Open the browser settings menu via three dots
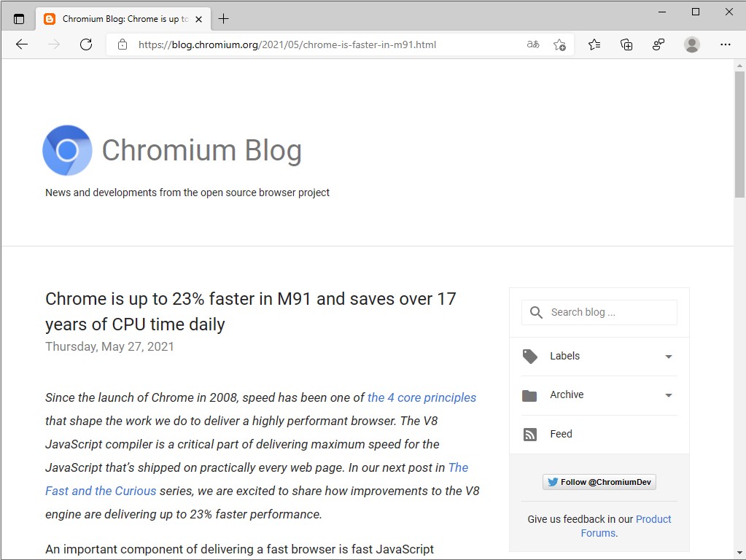This screenshot has height=560, width=746. 726,44
